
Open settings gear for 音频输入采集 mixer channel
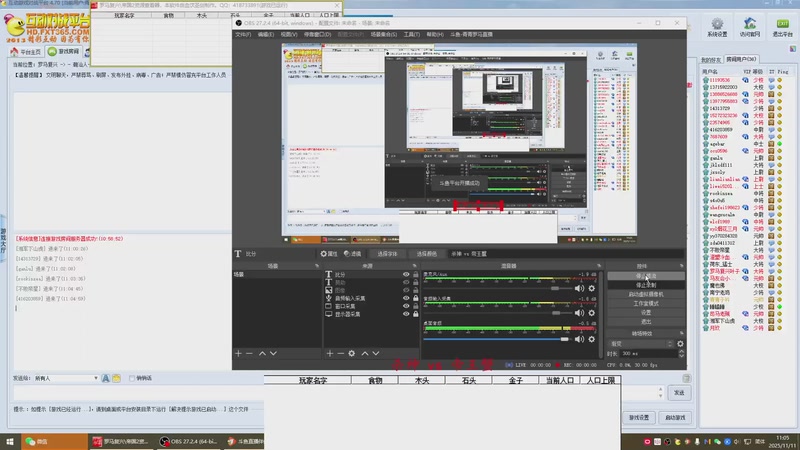(x=592, y=313)
